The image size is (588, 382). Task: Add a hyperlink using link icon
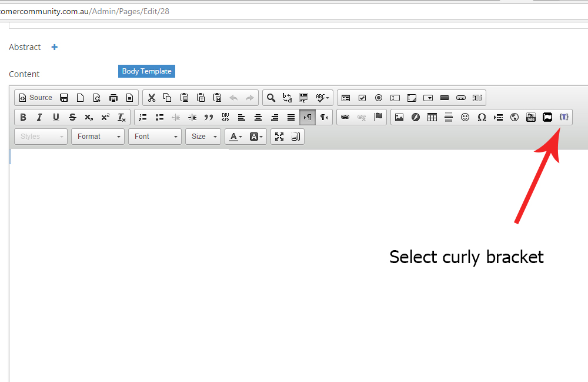click(x=345, y=117)
